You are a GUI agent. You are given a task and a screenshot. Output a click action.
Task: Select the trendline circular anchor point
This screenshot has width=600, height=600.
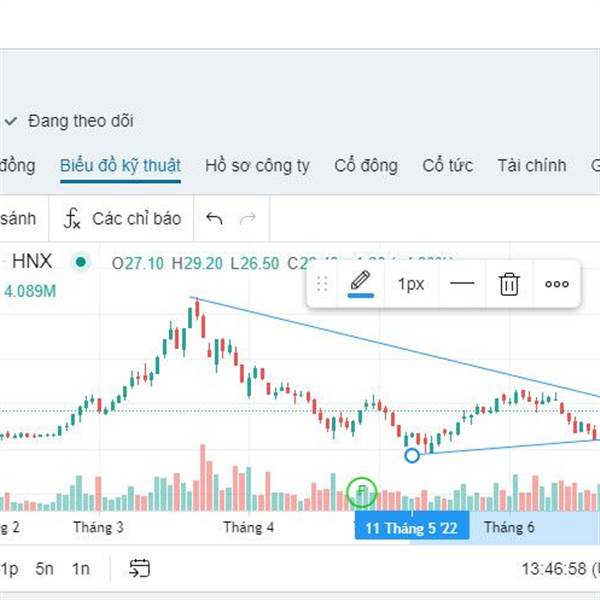coord(412,455)
